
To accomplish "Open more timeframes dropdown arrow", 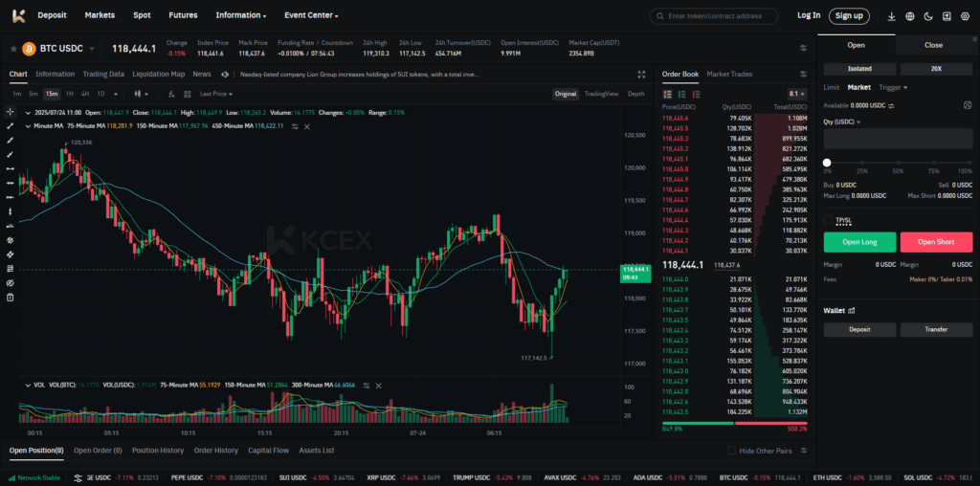I will click(116, 95).
